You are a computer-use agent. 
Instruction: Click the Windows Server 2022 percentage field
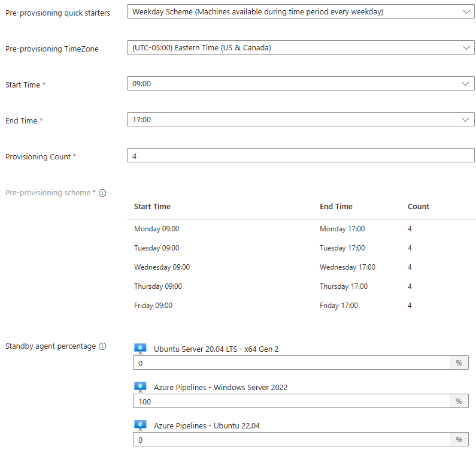[291, 401]
